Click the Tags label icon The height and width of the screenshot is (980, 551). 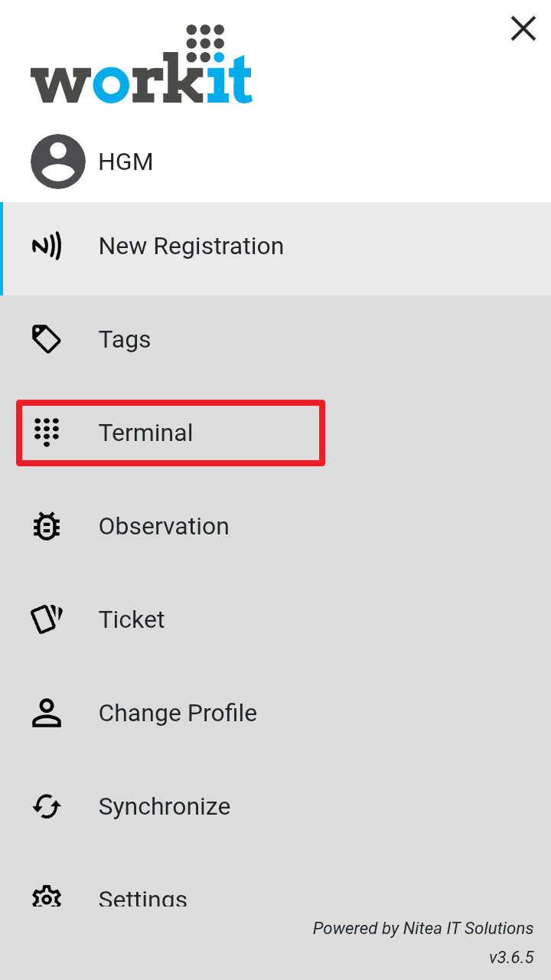47,339
